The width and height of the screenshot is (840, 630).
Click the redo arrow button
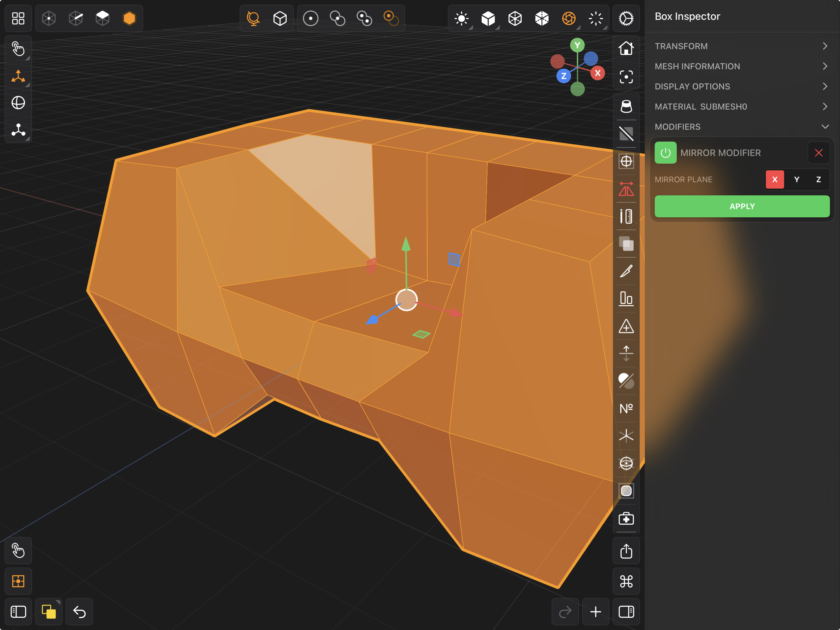coord(565,612)
